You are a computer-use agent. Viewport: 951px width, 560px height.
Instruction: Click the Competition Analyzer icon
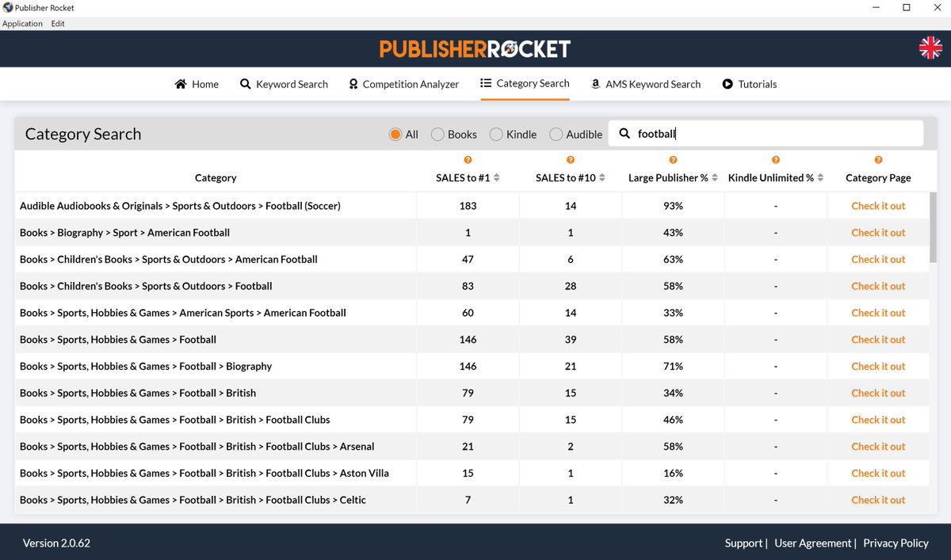tap(353, 84)
